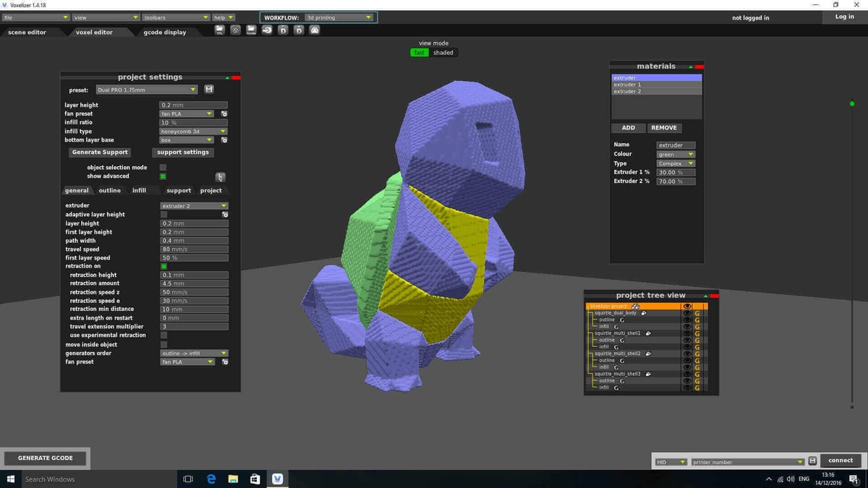Launch Microsoft Edge from taskbar
This screenshot has width=868, height=488.
click(x=211, y=479)
